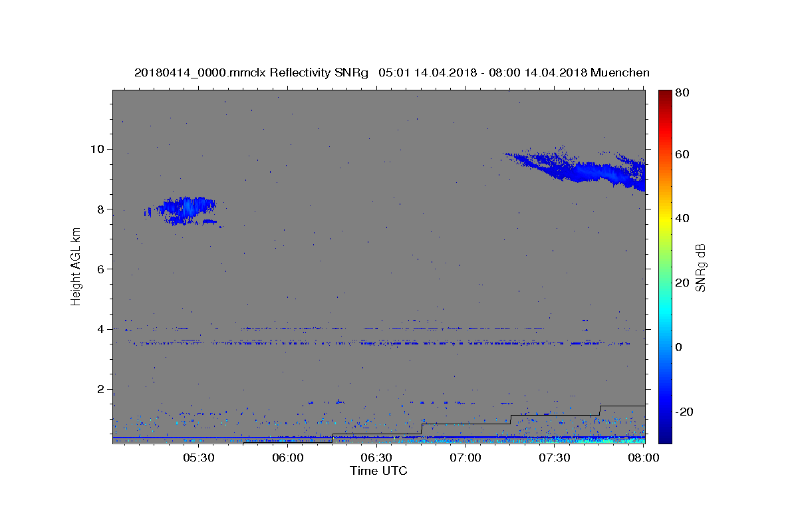
Task: Click the plot title text
Action: (392, 72)
